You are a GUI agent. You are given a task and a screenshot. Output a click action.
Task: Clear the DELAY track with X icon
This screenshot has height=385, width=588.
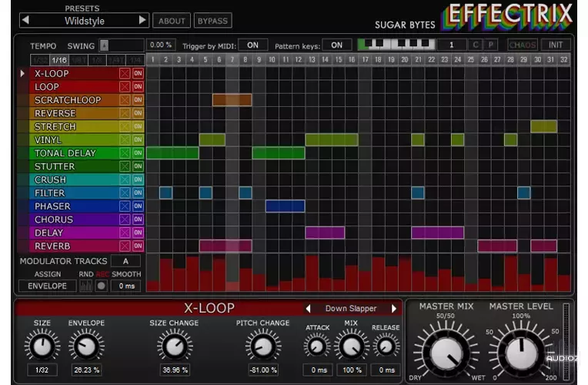(125, 233)
